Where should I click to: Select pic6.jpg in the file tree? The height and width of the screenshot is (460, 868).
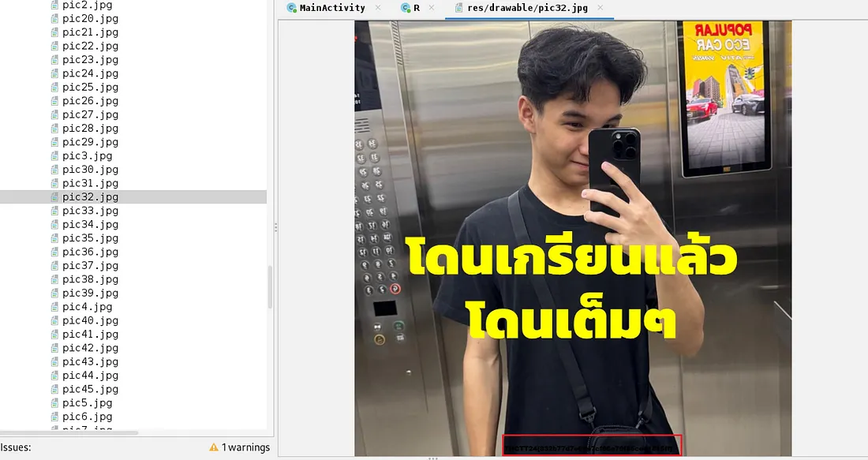click(x=87, y=417)
